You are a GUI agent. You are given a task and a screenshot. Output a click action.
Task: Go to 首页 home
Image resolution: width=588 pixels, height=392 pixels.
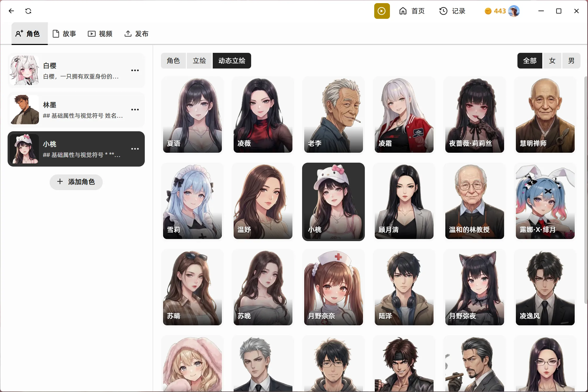(x=412, y=11)
